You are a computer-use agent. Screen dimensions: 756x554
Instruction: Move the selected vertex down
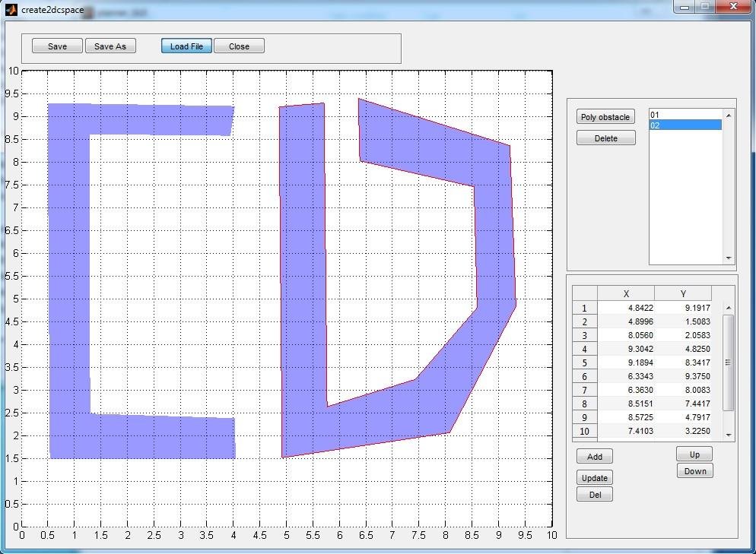click(694, 470)
